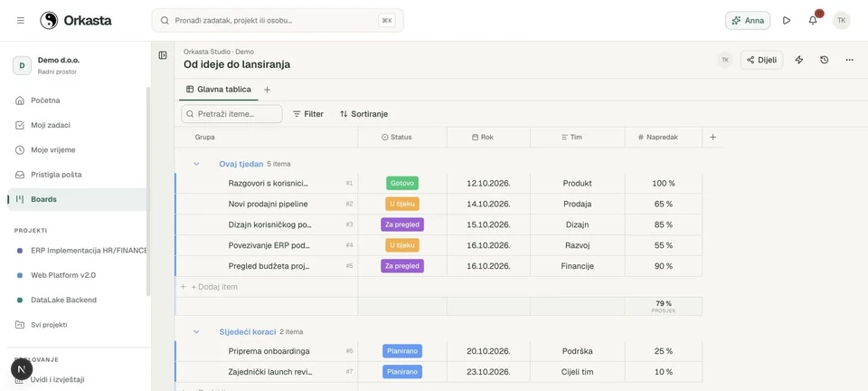Open Za pregled status of Dizajn korisničkog
The image size is (868, 391).
click(402, 224)
